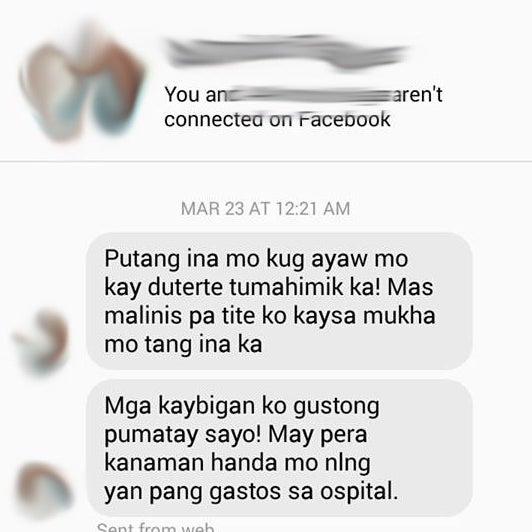Click the line 'malinis pa tite ko kaysa mukha'
The height and width of the screenshot is (532, 532).
(270, 316)
